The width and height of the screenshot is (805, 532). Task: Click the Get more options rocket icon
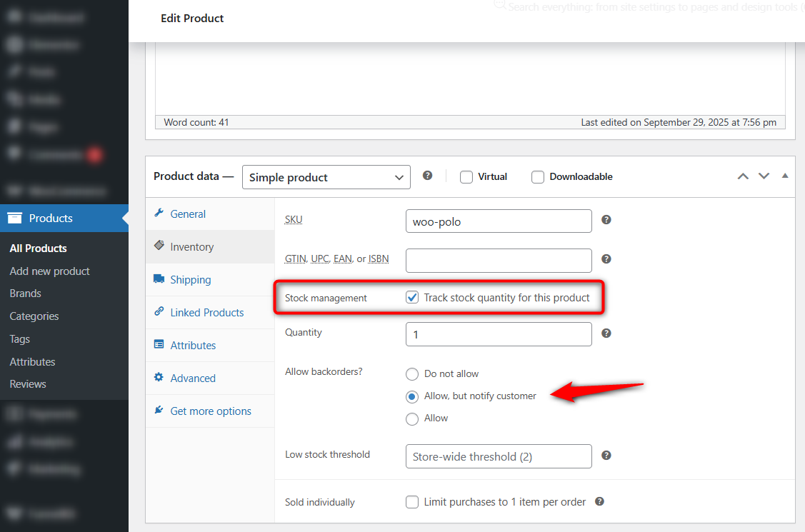(158, 411)
